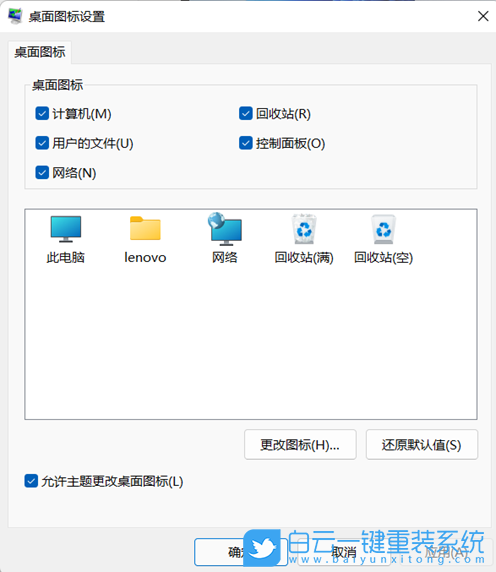Screen dimensions: 496x572
Task: Click the 回收站(满) label text
Action: pyautogui.click(x=304, y=258)
